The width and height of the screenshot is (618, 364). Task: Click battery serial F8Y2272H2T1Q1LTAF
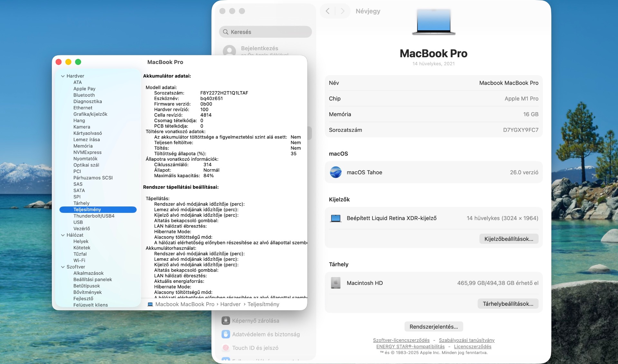coord(224,93)
